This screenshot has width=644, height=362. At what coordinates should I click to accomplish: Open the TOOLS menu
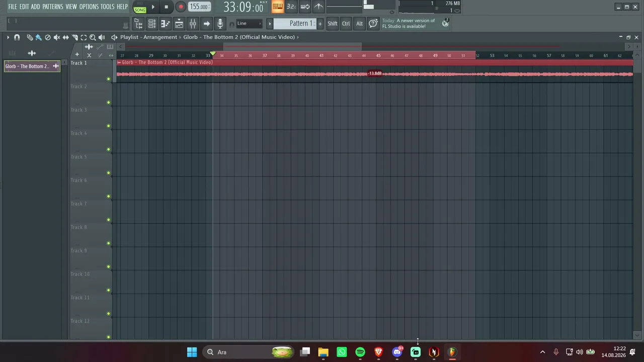pyautogui.click(x=108, y=7)
